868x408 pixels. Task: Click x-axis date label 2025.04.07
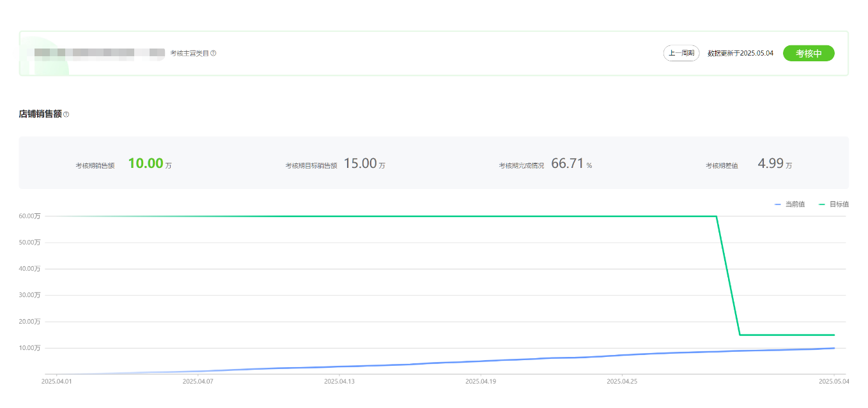(198, 382)
